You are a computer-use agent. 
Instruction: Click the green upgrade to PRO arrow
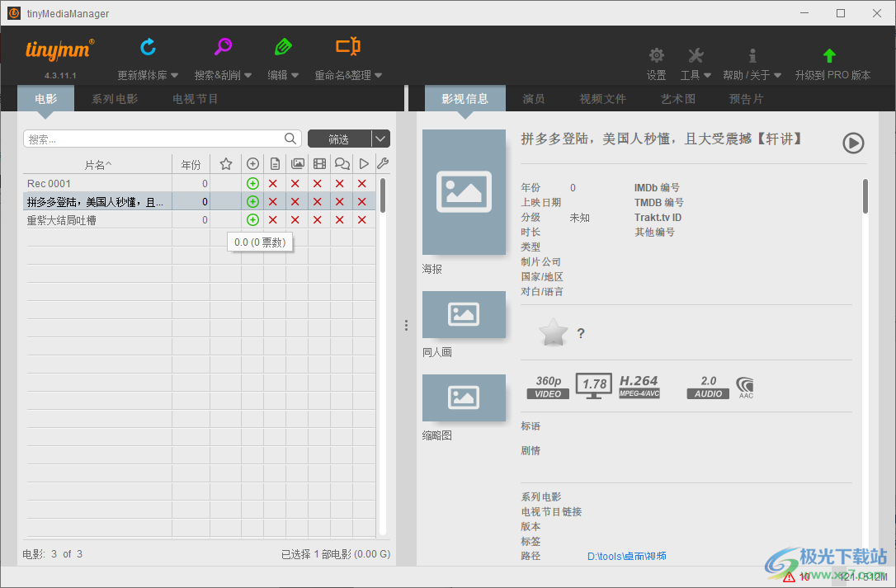[829, 55]
